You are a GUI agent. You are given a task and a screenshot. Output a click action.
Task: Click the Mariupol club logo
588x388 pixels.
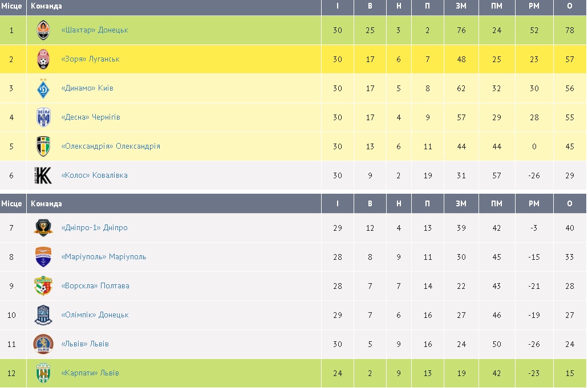[x=43, y=257]
